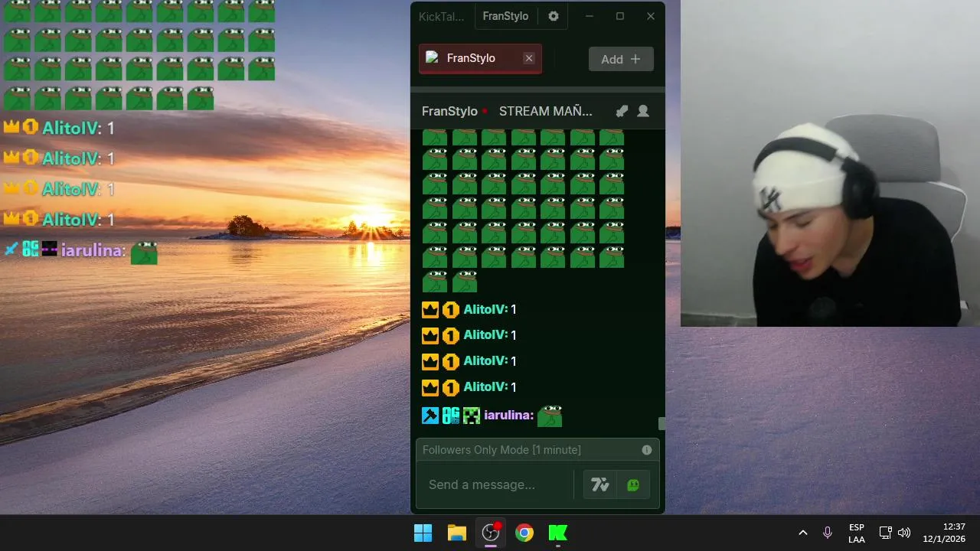The image size is (980, 551).
Task: Open the Kick emote picker
Action: [x=633, y=484]
